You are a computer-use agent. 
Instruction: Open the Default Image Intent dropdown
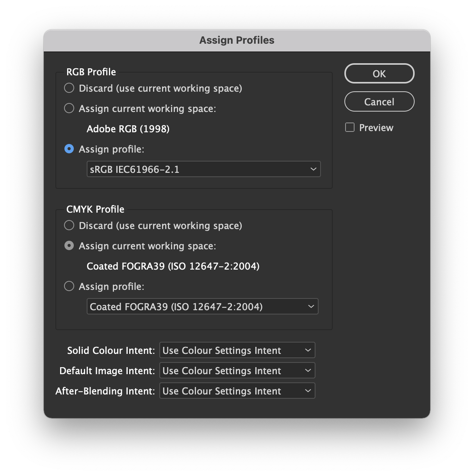[x=237, y=370]
